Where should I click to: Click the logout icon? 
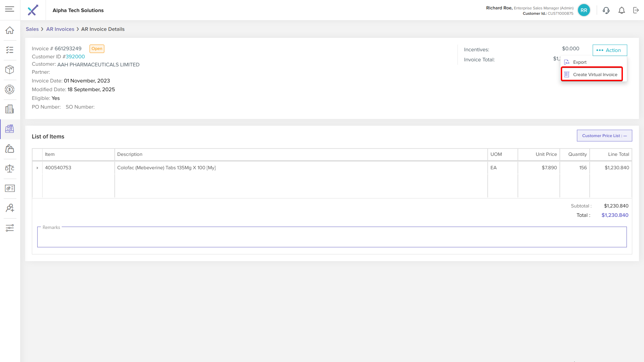coord(636,10)
